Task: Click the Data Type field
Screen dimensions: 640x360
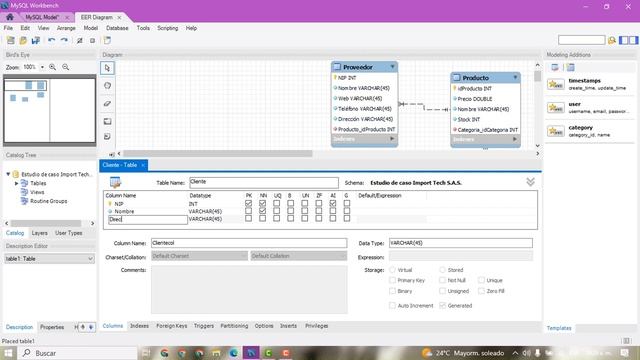Action: click(x=460, y=243)
